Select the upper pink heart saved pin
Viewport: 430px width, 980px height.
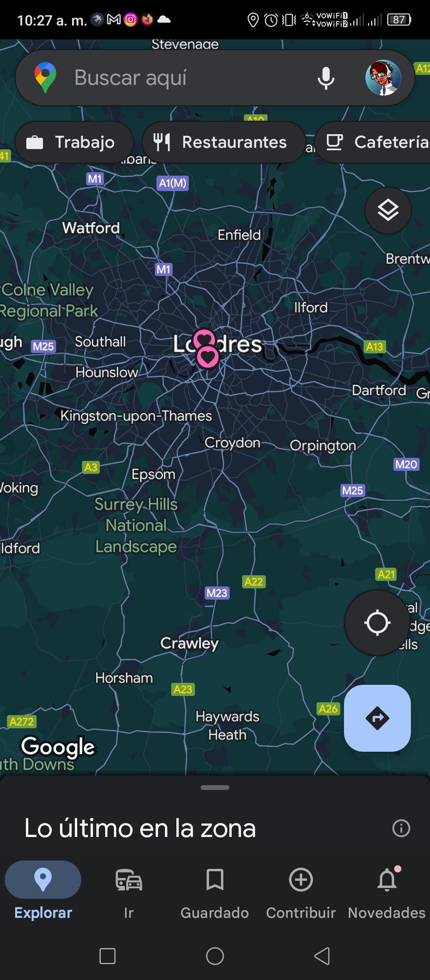click(x=204, y=339)
